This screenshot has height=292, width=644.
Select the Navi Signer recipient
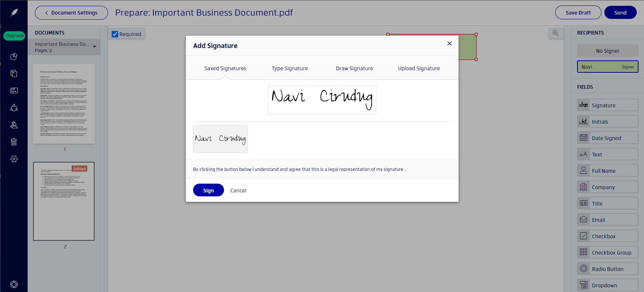point(608,67)
